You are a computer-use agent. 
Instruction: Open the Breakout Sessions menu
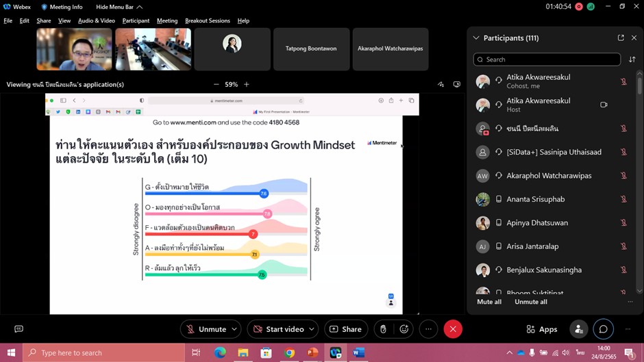click(x=207, y=21)
